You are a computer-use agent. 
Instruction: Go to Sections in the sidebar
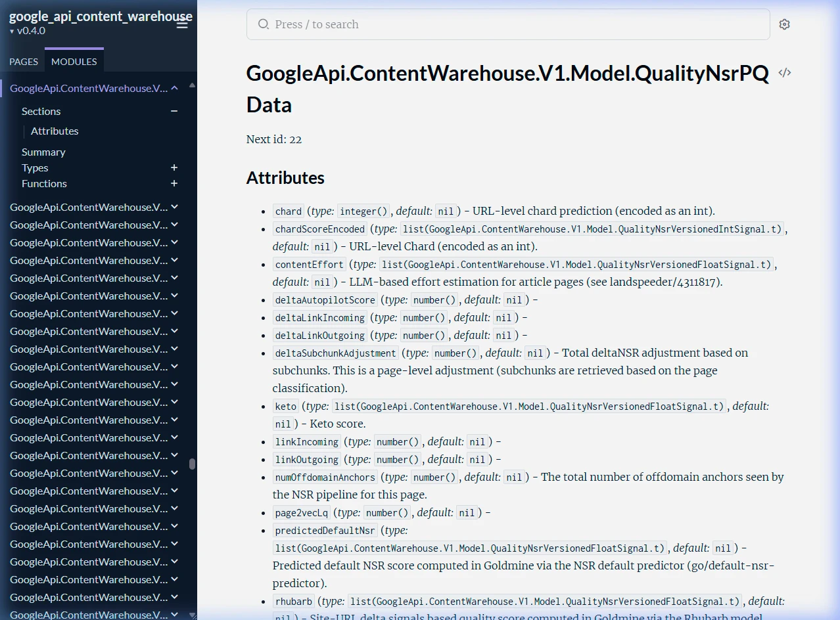(x=41, y=111)
